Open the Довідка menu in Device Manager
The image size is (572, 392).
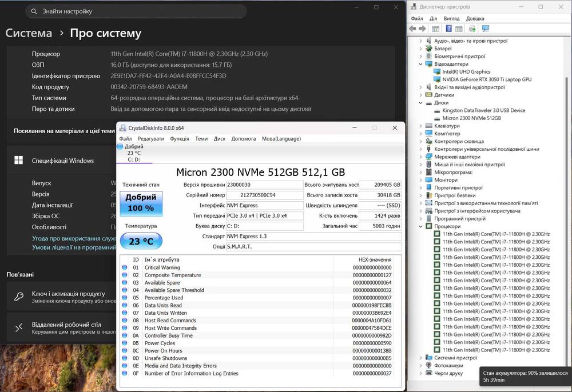click(475, 18)
